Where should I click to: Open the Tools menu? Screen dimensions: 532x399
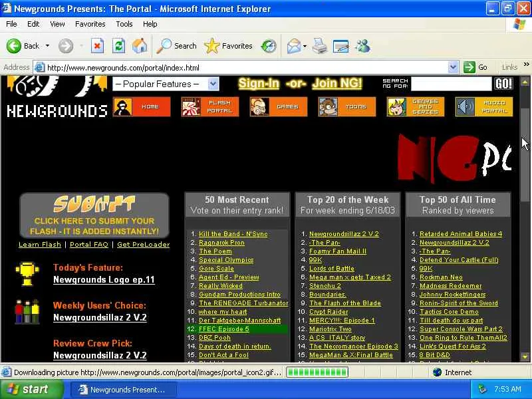[x=124, y=24]
